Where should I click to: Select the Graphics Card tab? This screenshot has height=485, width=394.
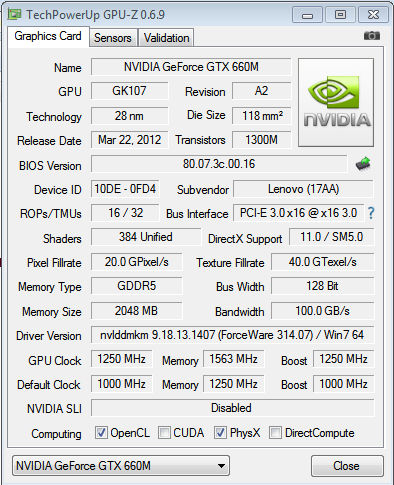[48, 36]
